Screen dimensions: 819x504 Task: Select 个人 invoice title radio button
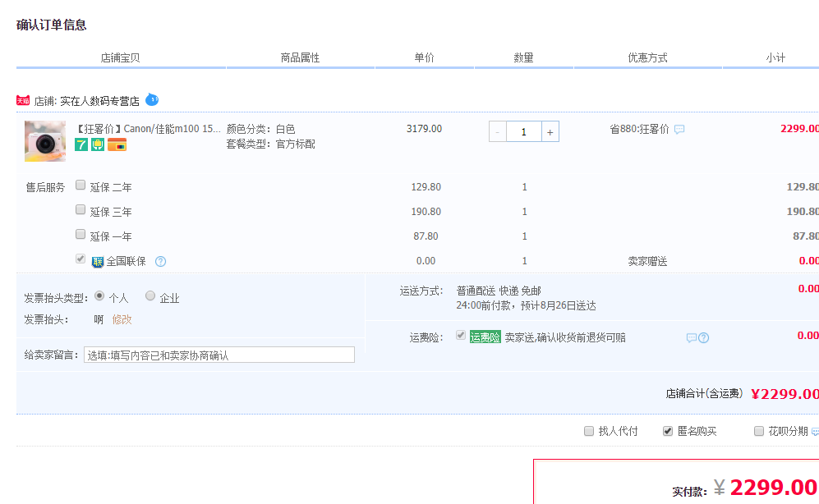pyautogui.click(x=100, y=296)
